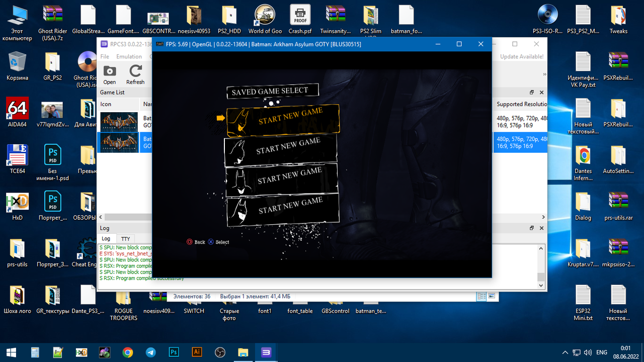Open the File menu in RPCS3
644x362 pixels.
[x=105, y=56]
